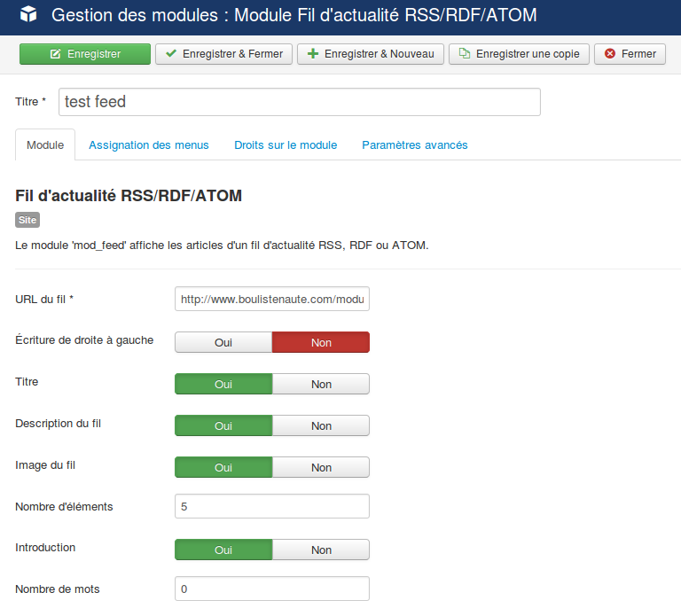
Task: Click the Titre text field containing test feed
Action: tap(300, 102)
